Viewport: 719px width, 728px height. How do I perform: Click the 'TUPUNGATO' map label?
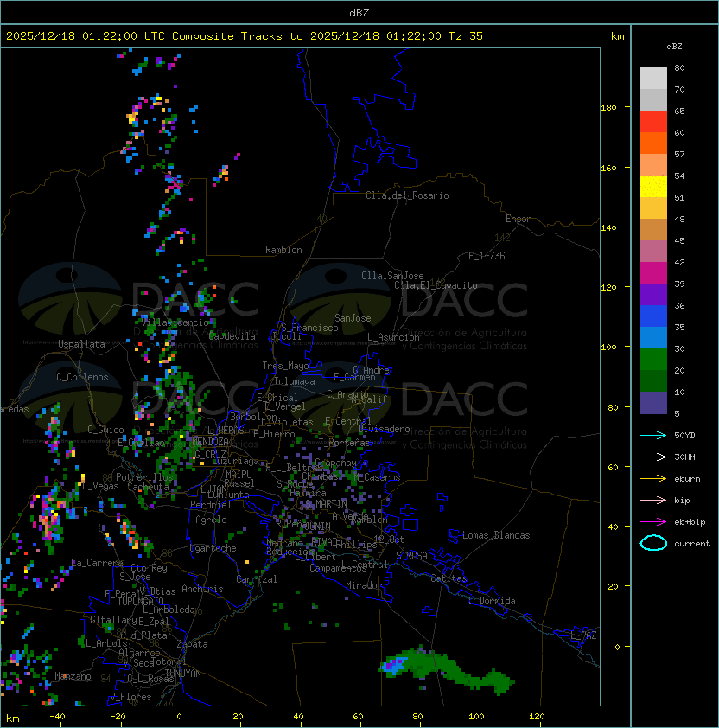coord(140,602)
